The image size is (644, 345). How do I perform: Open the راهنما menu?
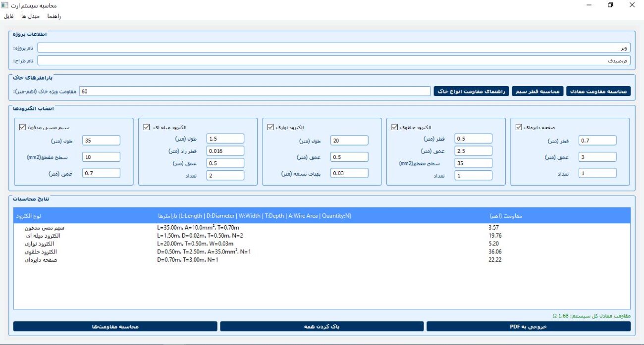pos(54,16)
